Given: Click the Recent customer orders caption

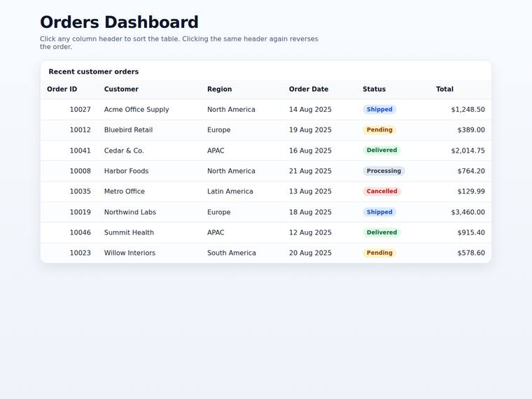Looking at the screenshot, I should 94,71.
